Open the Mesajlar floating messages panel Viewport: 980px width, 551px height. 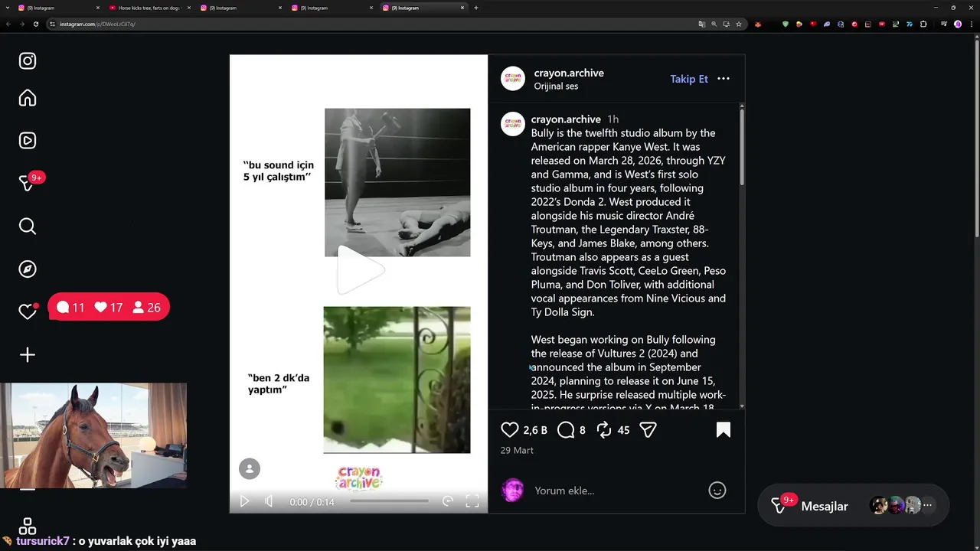click(853, 506)
